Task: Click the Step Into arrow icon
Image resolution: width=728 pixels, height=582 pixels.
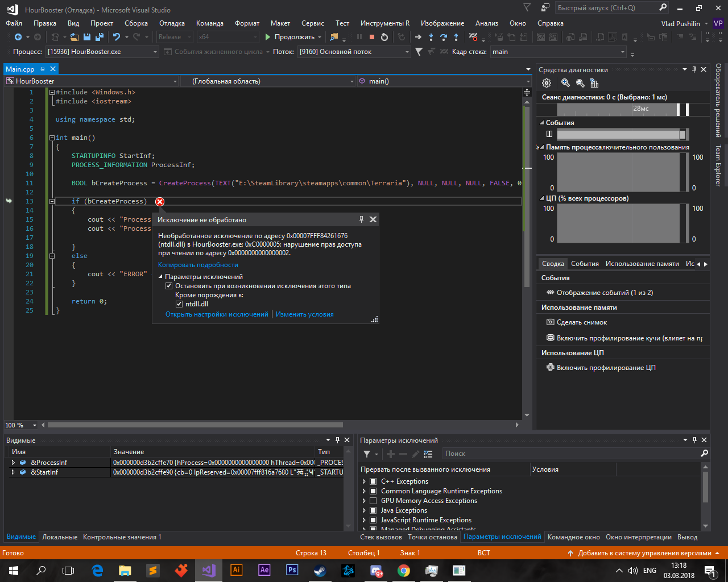Action: tap(431, 37)
